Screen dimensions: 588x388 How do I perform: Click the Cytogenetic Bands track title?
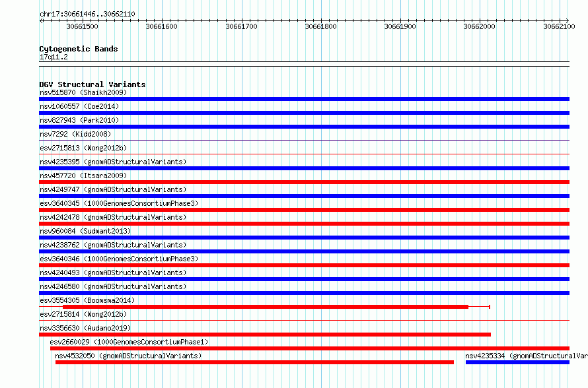point(79,49)
